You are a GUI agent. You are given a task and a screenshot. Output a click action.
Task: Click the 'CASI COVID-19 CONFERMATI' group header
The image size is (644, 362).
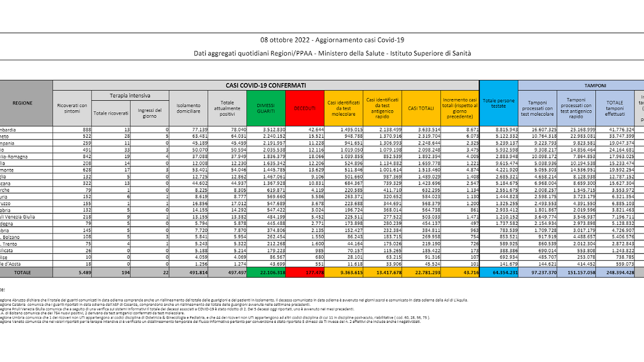[266, 85]
